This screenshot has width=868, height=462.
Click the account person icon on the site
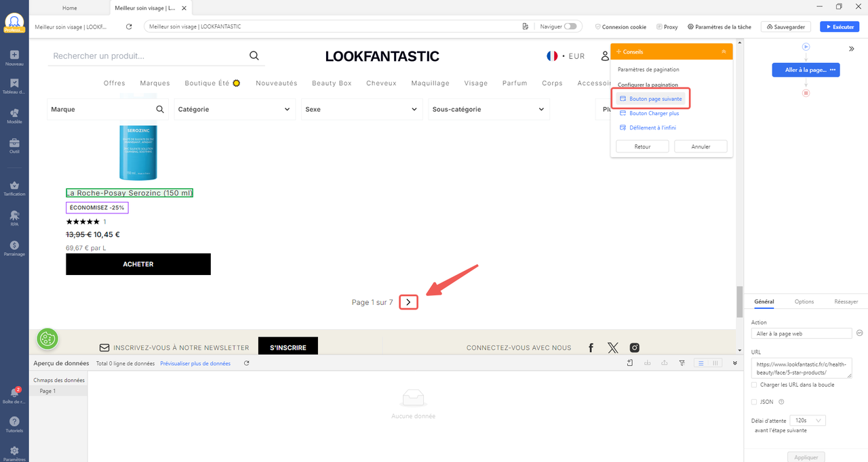coord(605,56)
